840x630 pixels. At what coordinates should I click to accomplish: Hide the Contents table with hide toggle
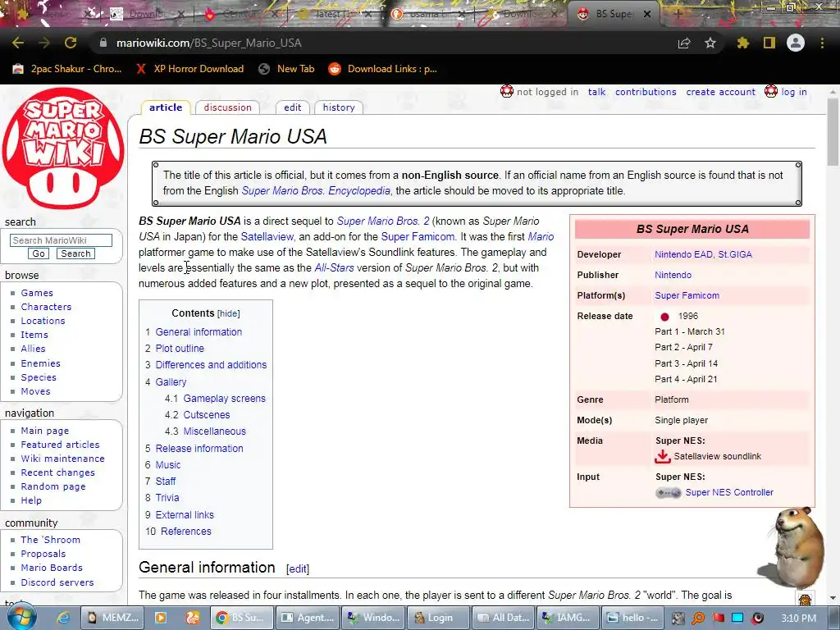click(x=229, y=314)
